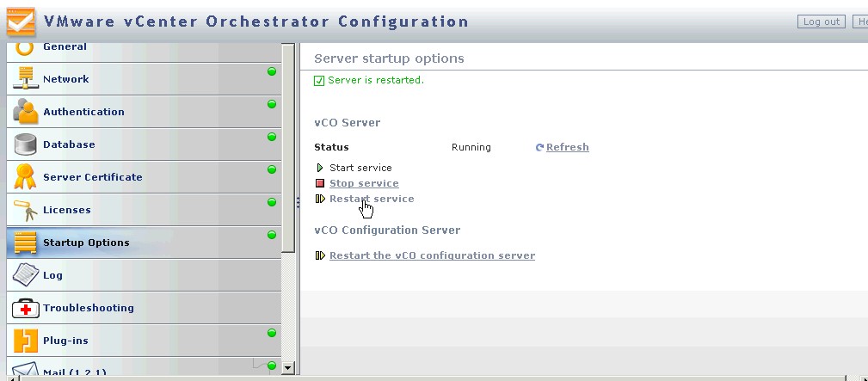Click the Start service option
The image size is (868, 381).
(360, 168)
